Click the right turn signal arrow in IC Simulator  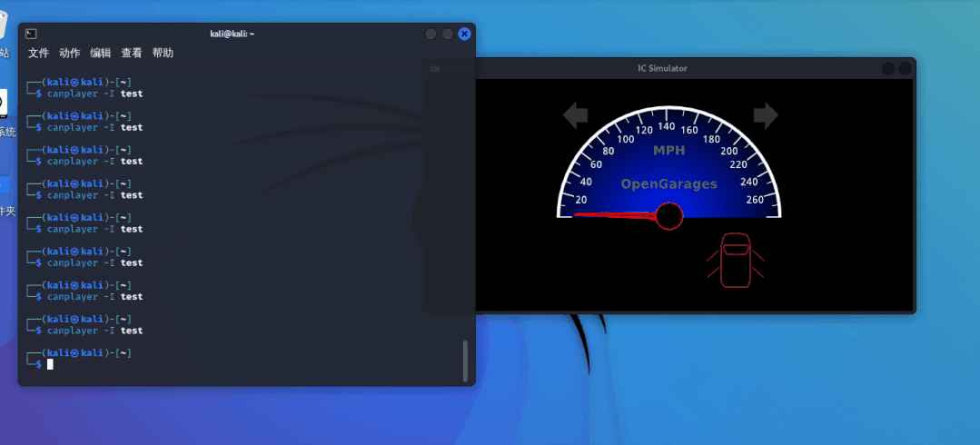[766, 115]
